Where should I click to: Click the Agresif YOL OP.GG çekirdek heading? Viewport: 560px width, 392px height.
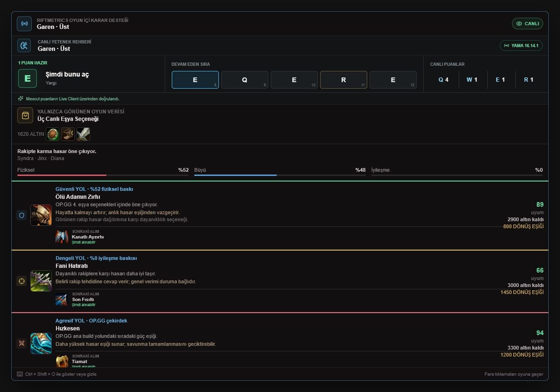(91, 321)
